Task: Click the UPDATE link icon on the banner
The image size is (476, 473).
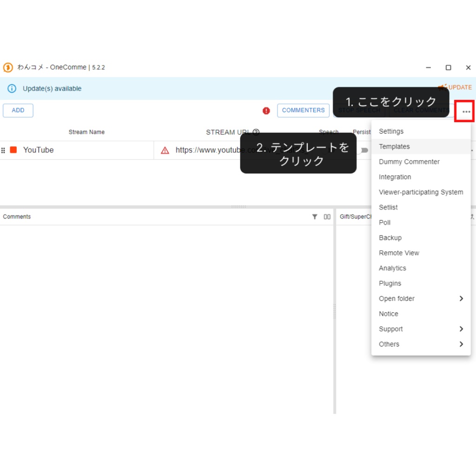Action: [442, 87]
